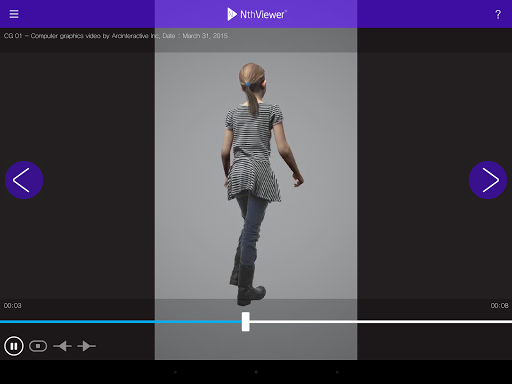The height and width of the screenshot is (384, 512).
Task: Jump ahead on white unplayed timeline
Action: (381, 322)
